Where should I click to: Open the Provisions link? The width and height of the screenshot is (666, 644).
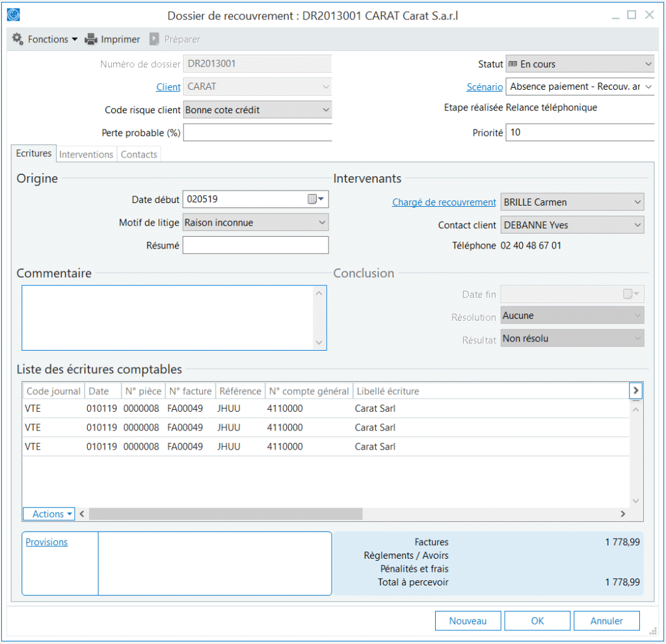(x=47, y=542)
